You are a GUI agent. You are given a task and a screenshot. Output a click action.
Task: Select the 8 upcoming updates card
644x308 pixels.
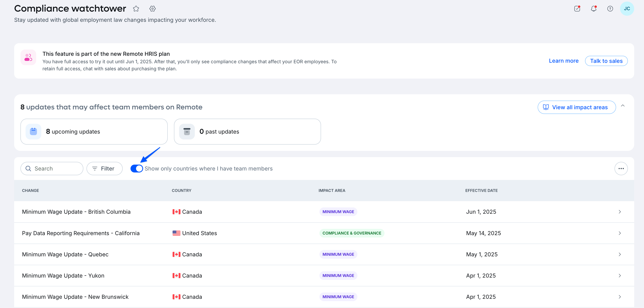pos(94,132)
